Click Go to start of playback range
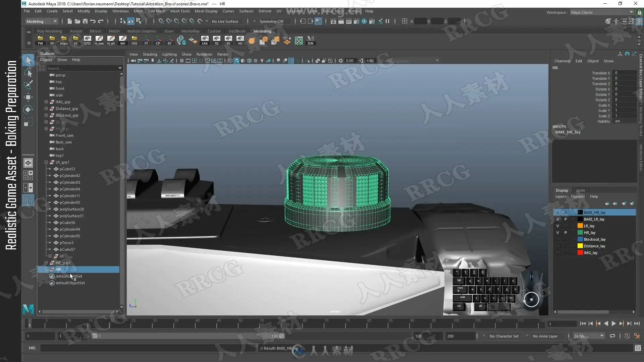Screen dimensions: 644x362 583,324
